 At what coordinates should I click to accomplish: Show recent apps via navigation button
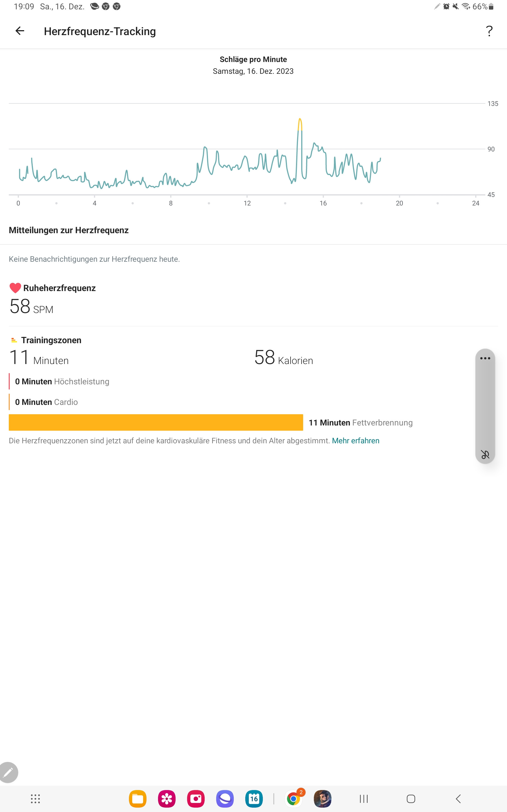[x=364, y=799]
